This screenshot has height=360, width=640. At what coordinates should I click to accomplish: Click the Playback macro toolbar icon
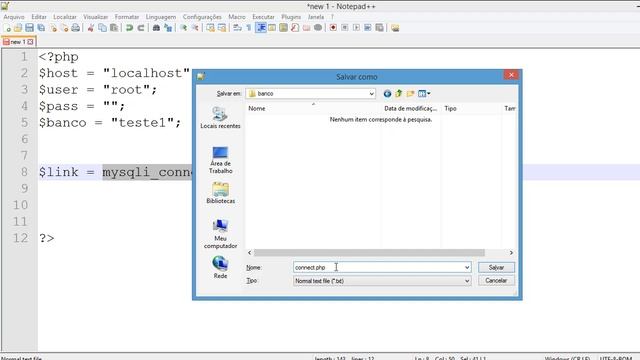click(356, 28)
